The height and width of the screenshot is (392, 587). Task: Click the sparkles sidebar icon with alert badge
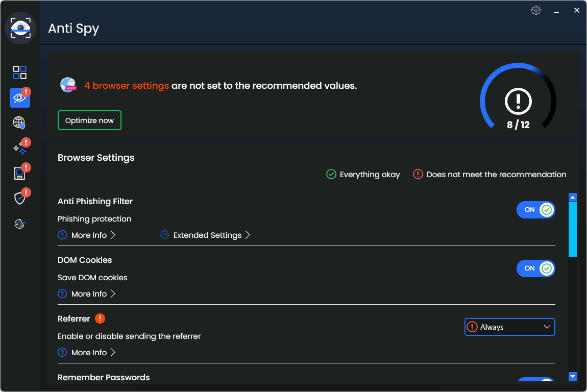[20, 148]
